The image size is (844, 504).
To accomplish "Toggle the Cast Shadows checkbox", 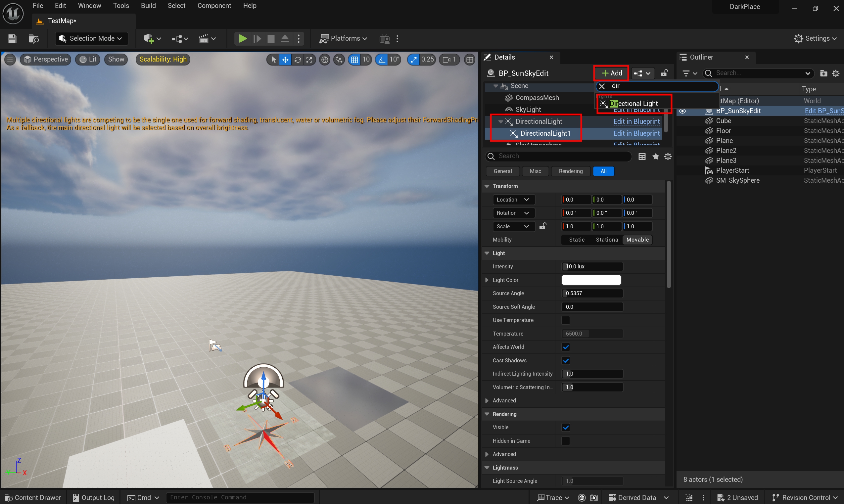I will click(566, 360).
